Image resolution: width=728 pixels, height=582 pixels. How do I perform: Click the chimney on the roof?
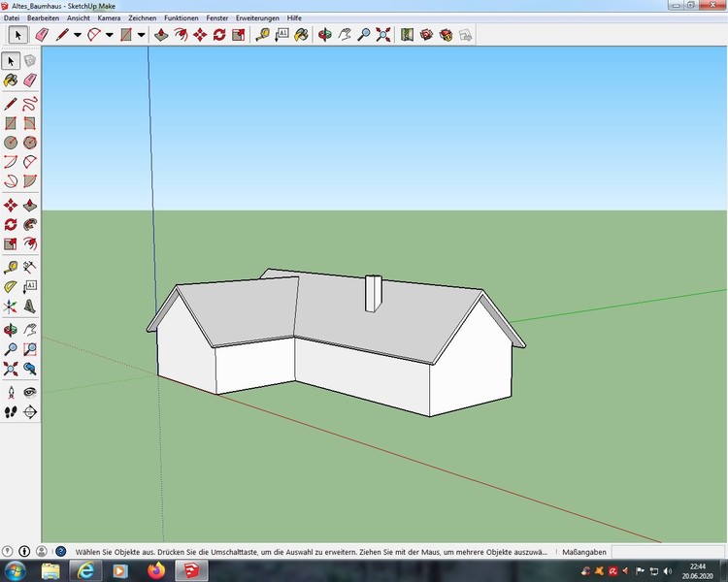(374, 293)
